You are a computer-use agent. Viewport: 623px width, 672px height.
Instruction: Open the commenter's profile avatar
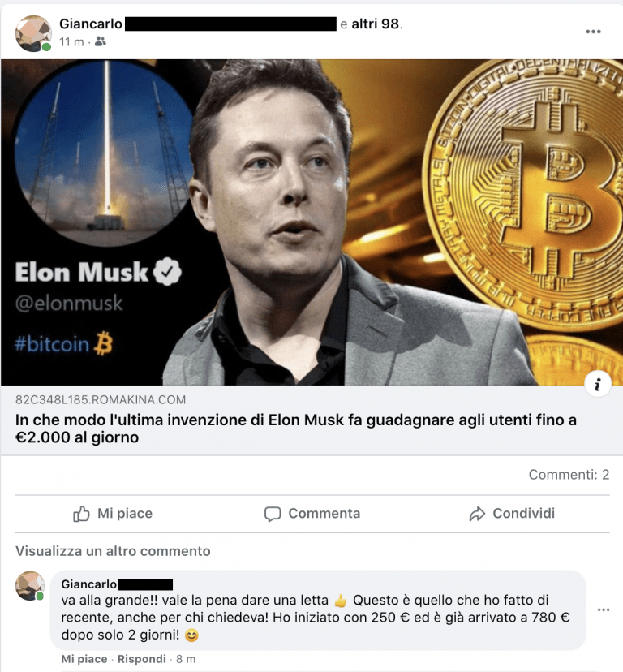29,585
